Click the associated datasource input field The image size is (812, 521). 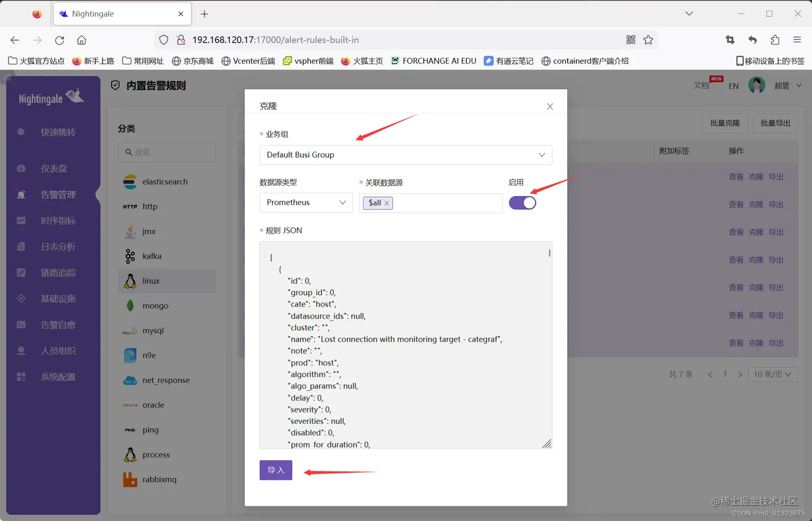click(431, 203)
